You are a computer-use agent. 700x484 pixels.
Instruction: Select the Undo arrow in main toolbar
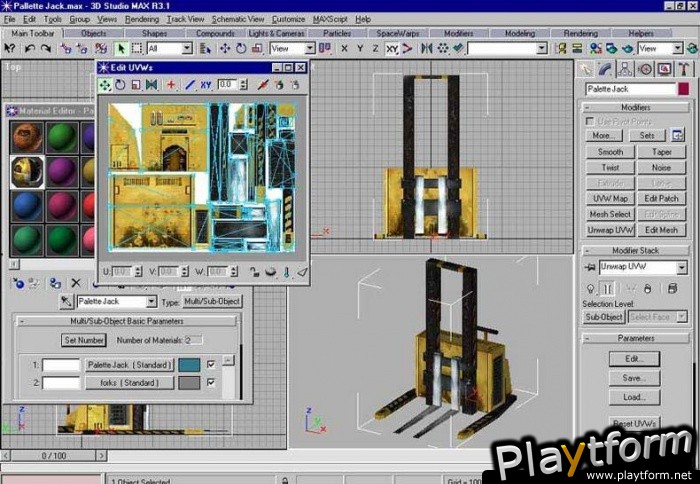coord(29,48)
